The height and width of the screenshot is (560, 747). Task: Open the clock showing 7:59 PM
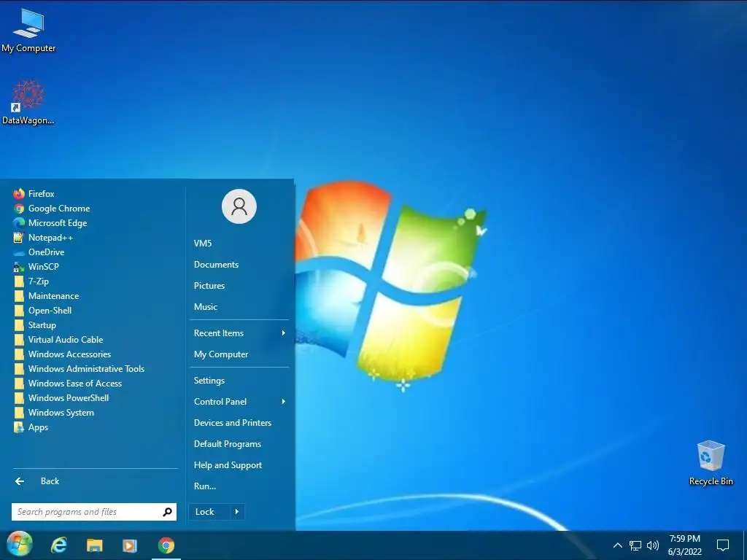[684, 545]
